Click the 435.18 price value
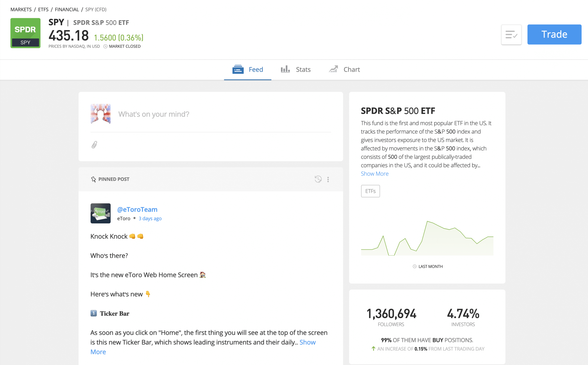Image resolution: width=588 pixels, height=365 pixels. point(69,35)
